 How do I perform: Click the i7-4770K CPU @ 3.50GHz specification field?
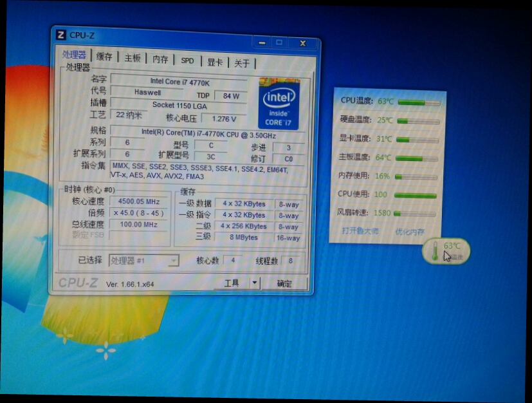click(x=208, y=133)
